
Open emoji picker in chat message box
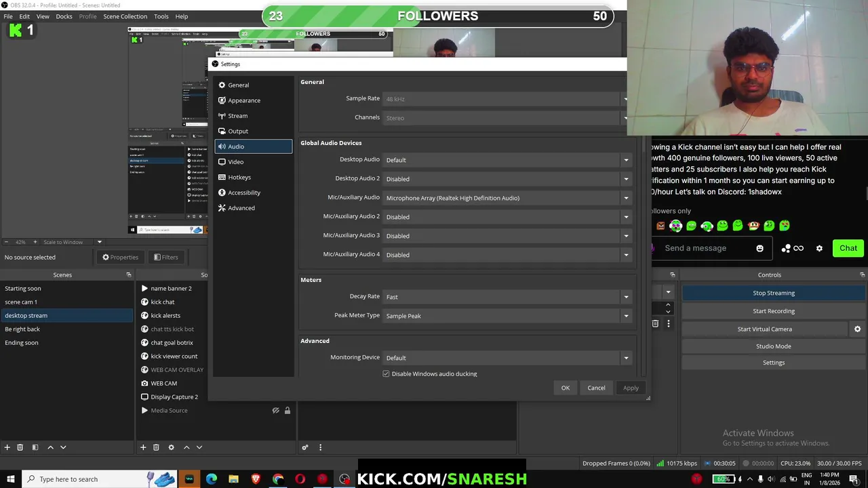click(759, 248)
